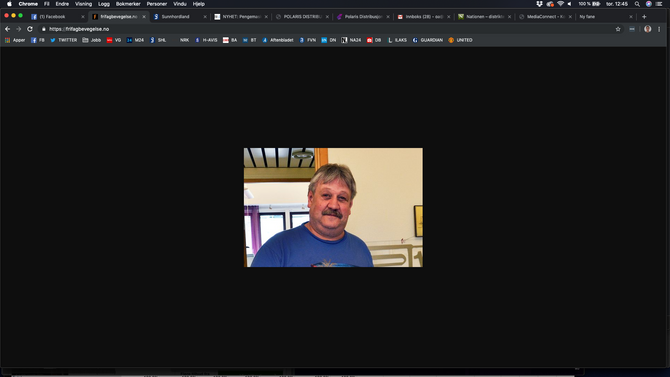Viewport: 670px width, 377px height.
Task: Go back using the browser back arrow
Action: [x=7, y=29]
